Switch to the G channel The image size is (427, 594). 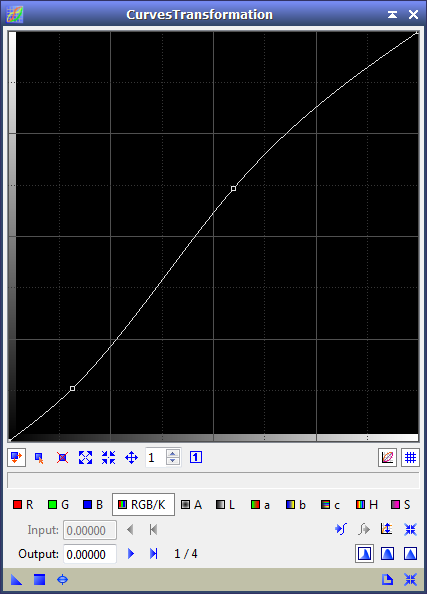pos(58,505)
